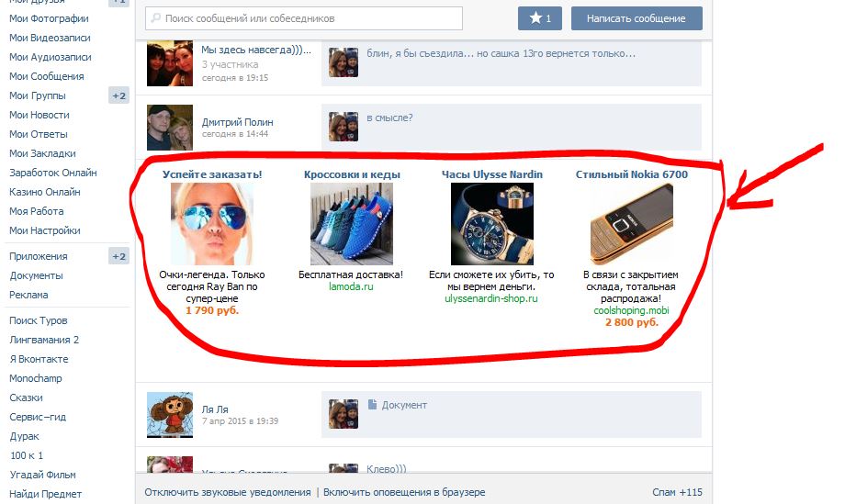Visit coolshoping.mobi link

[632, 310]
